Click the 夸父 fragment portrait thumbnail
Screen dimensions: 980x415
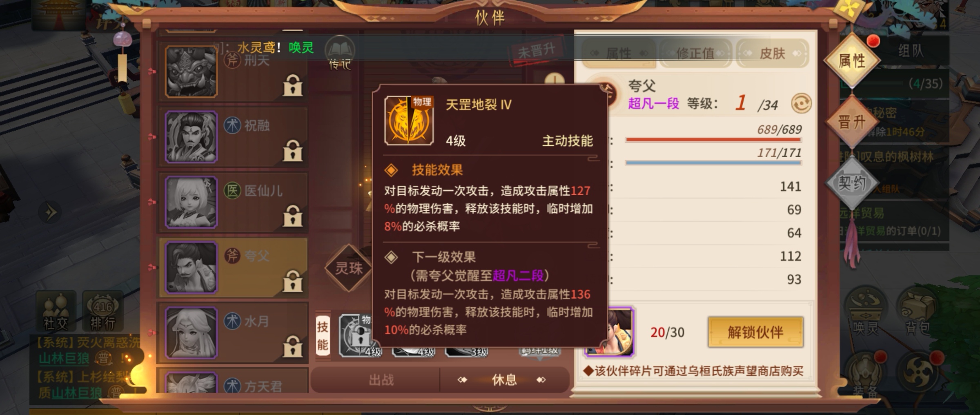pos(610,332)
